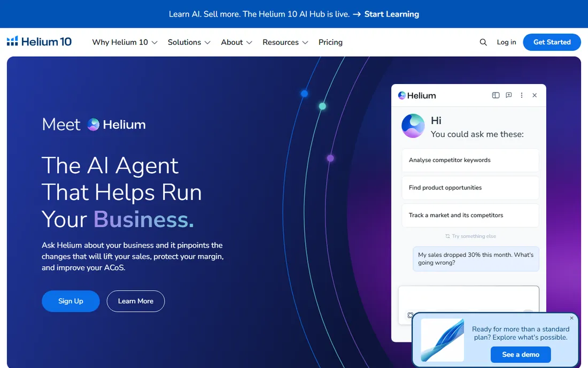Image resolution: width=588 pixels, height=368 pixels.
Task: Click the refresh icon beside 'Try something else'
Action: point(447,236)
